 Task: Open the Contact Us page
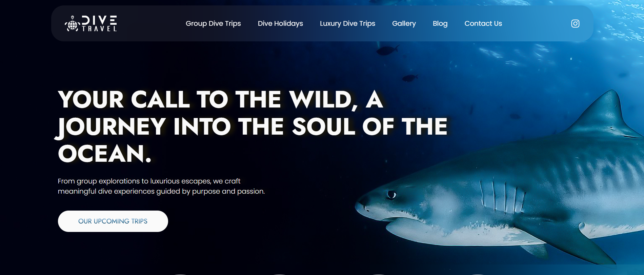point(483,23)
